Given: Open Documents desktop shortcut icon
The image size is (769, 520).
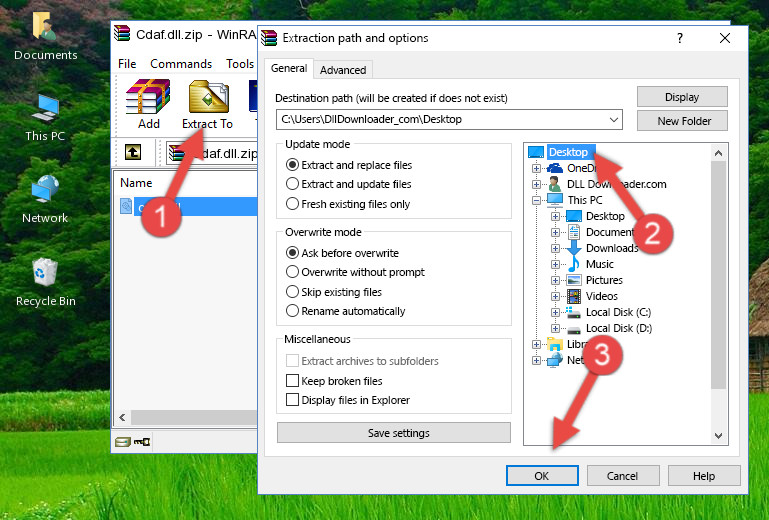Looking at the screenshot, I should click(x=44, y=26).
